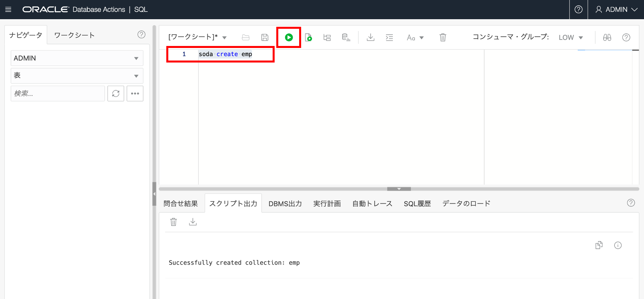Click the Format indent icon
Image resolution: width=644 pixels, height=299 pixels.
tap(389, 37)
